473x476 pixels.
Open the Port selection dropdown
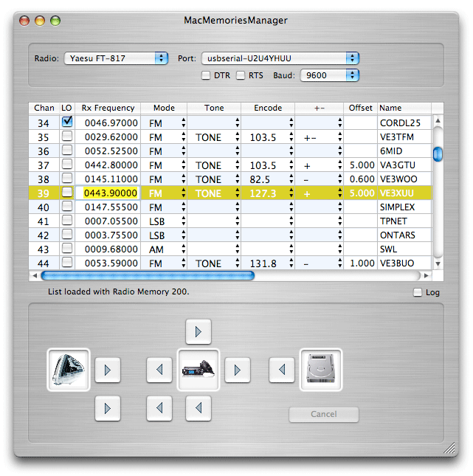click(x=280, y=58)
